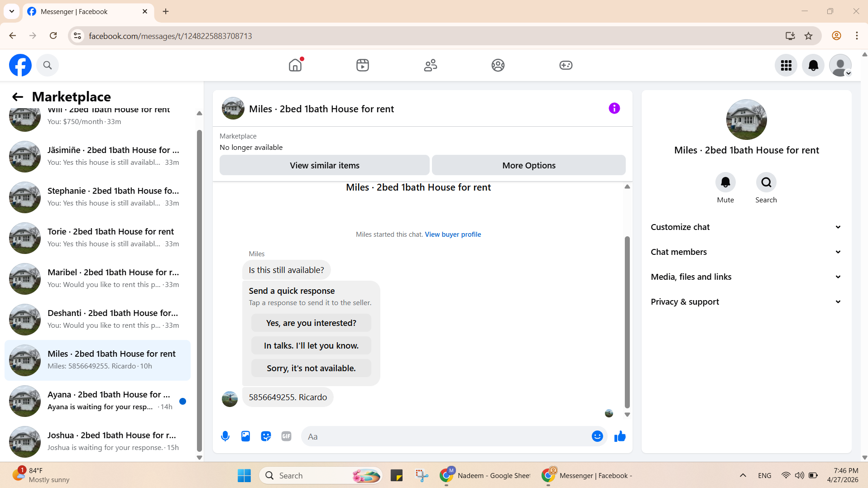Record a voice clip with microphone icon
This screenshot has width=868, height=488.
[225, 436]
